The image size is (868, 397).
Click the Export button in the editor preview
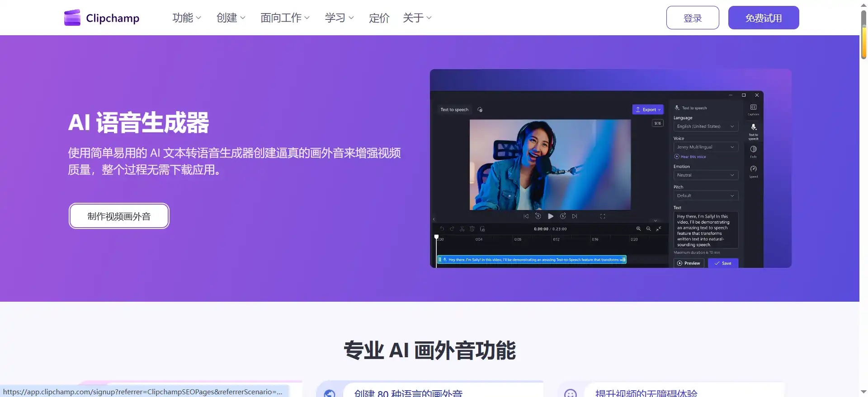(x=648, y=109)
